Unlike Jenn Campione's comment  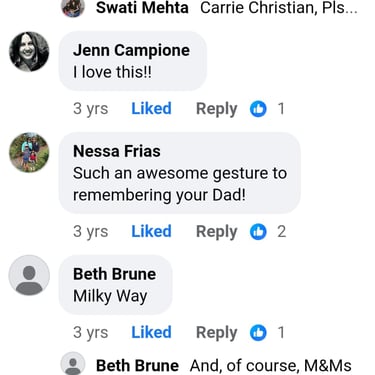tap(151, 109)
